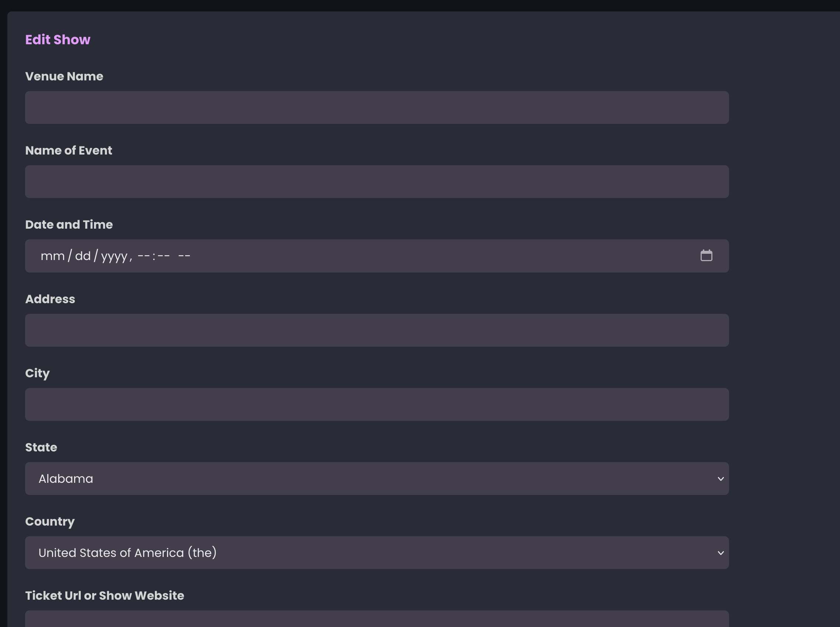
Task: Open the Country dropdown chevron
Action: (721, 552)
